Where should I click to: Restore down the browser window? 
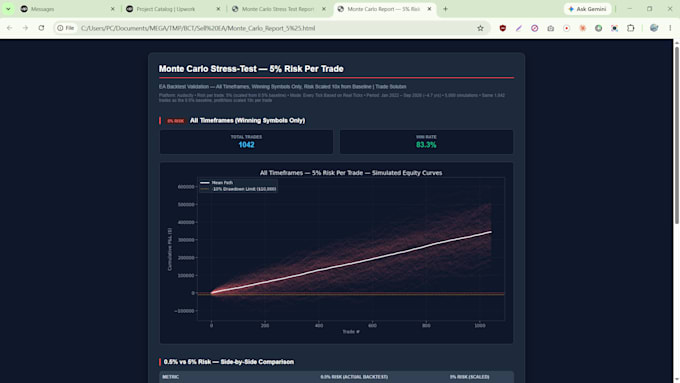(x=650, y=9)
